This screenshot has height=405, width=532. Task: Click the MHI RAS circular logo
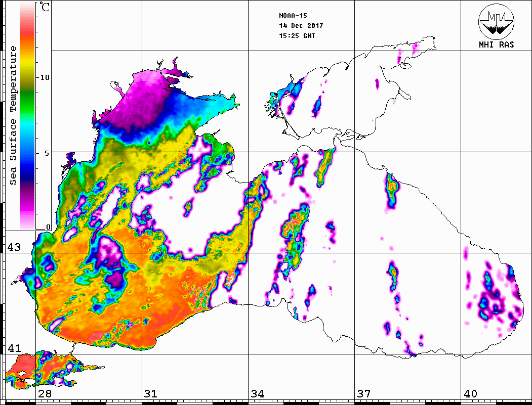pos(497,21)
